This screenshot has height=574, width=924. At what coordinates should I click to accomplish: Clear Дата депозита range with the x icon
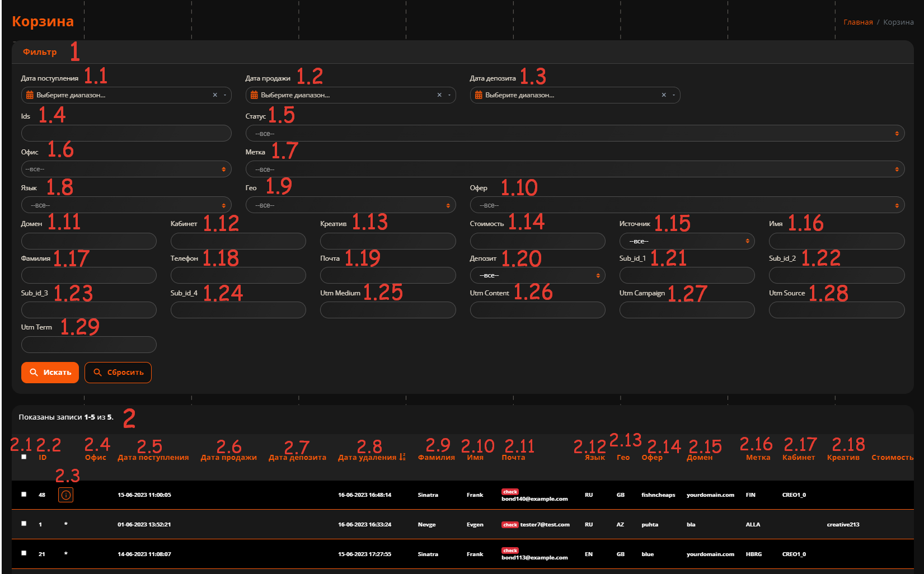coord(664,95)
